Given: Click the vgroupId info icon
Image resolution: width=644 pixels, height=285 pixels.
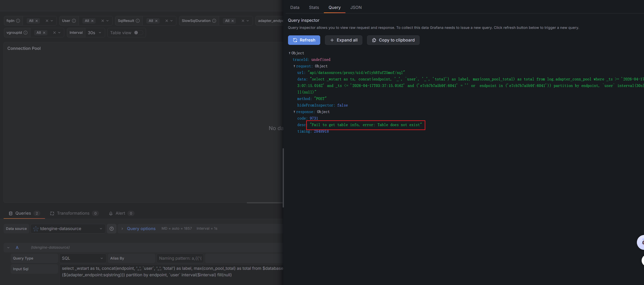Looking at the screenshot, I should click(x=25, y=33).
